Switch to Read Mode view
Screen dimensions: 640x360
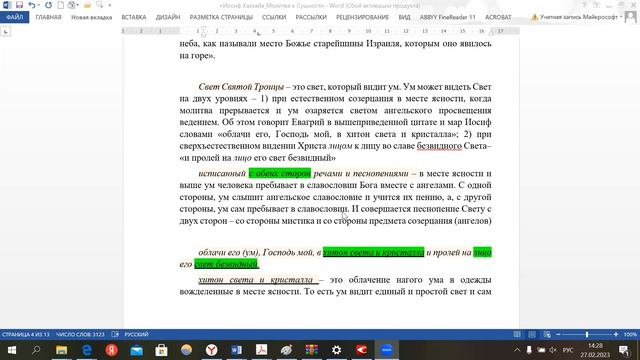(517, 334)
